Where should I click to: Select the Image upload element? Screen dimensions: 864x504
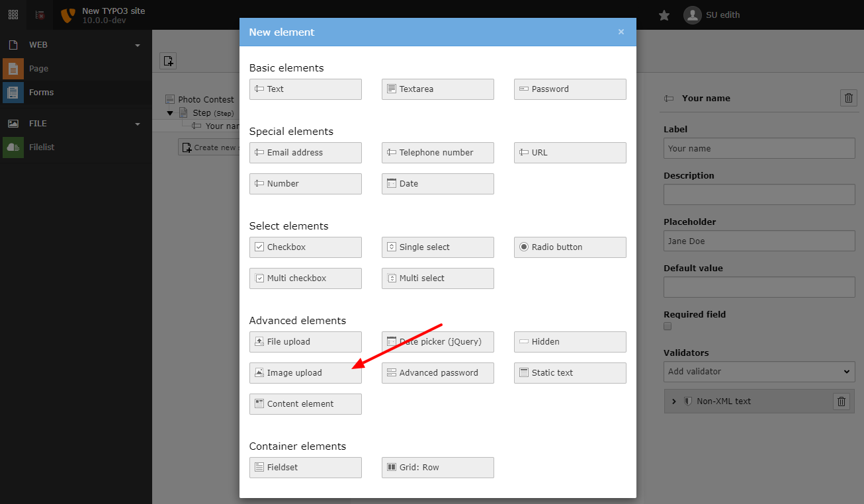pos(305,372)
